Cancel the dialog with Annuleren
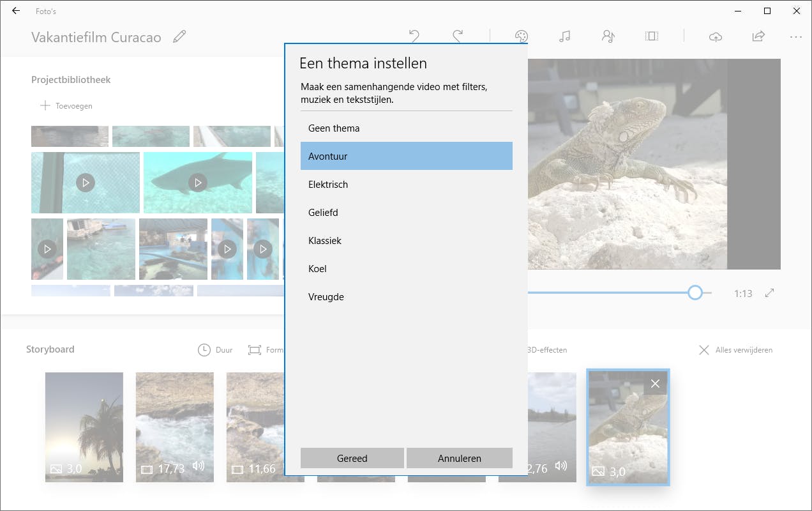Screen dimensions: 812x511 [460, 458]
